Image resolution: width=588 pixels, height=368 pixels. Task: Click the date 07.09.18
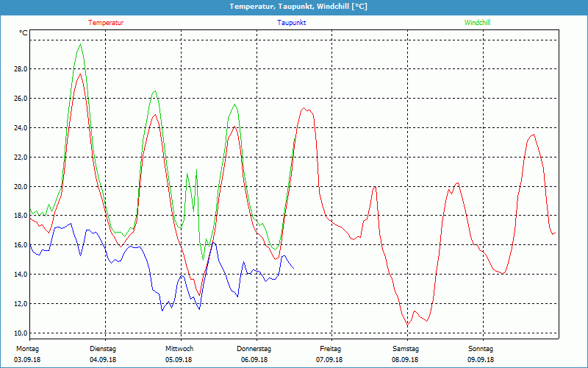329,360
